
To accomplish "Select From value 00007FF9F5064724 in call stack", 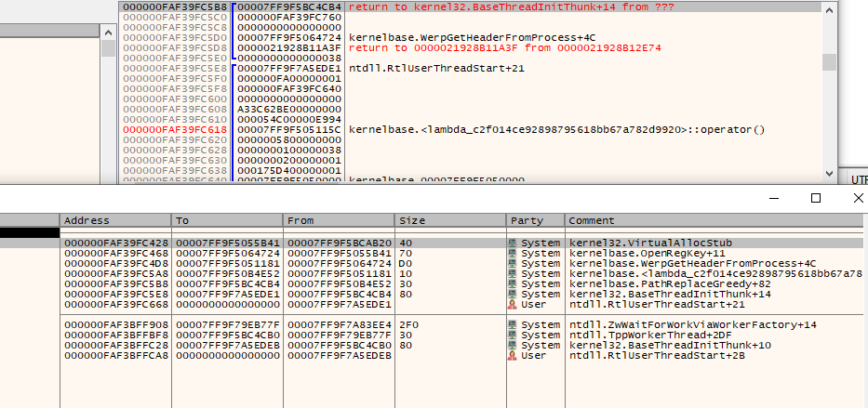I will coord(341,264).
